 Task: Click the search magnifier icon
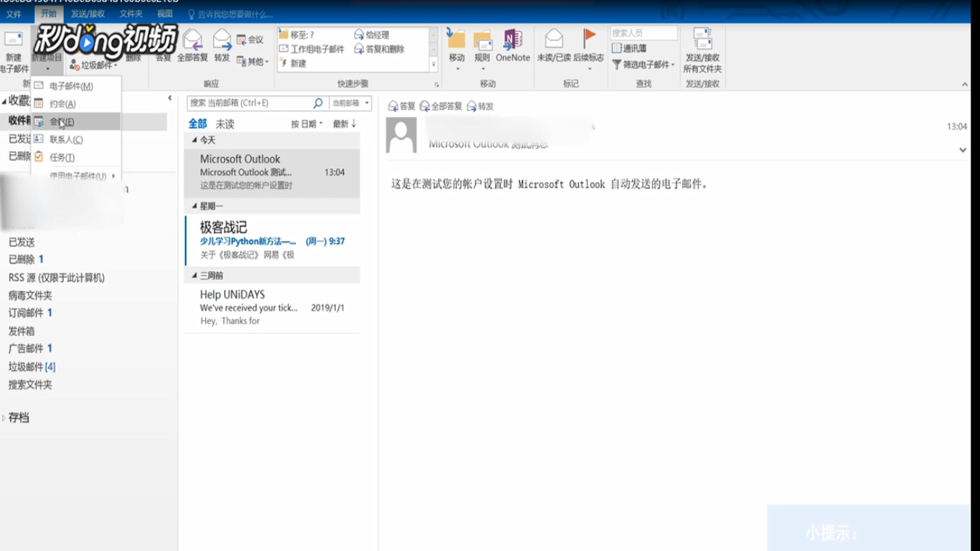click(x=319, y=103)
